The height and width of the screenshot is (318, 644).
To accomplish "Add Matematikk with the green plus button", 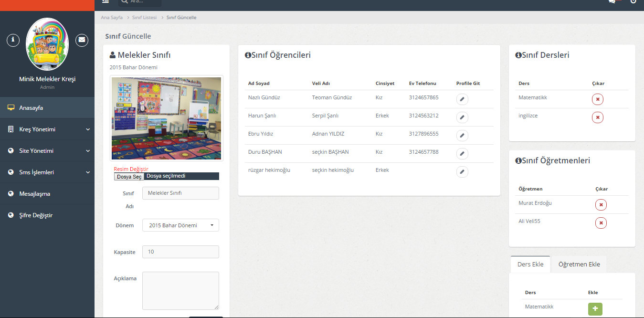I will 595,309.
